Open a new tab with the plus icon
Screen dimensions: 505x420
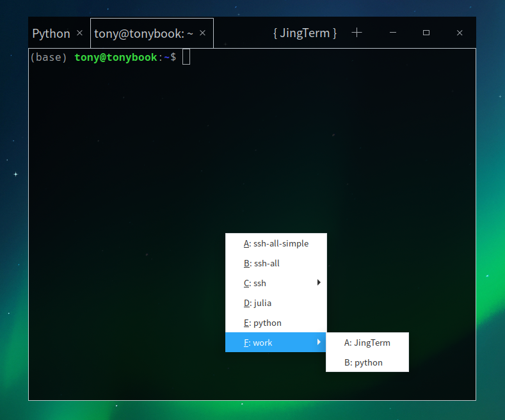point(357,33)
